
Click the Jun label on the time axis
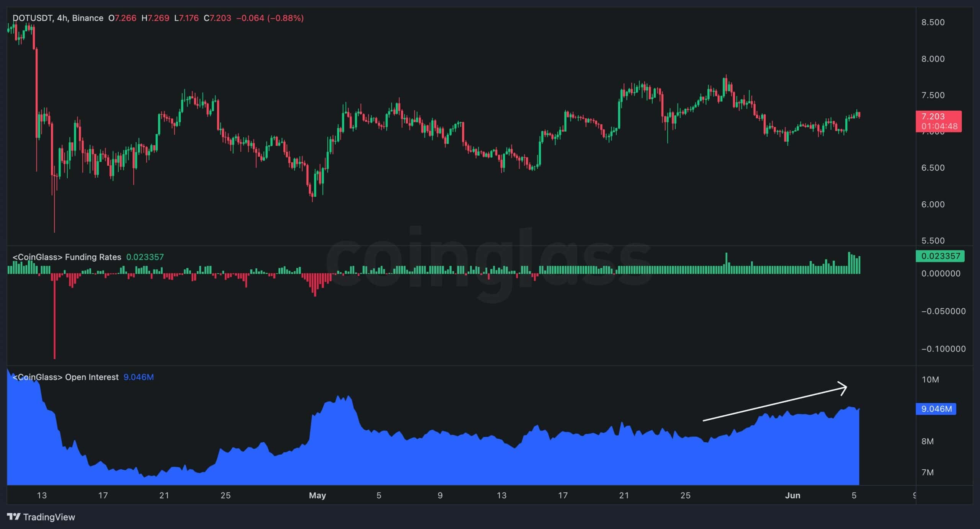click(792, 495)
